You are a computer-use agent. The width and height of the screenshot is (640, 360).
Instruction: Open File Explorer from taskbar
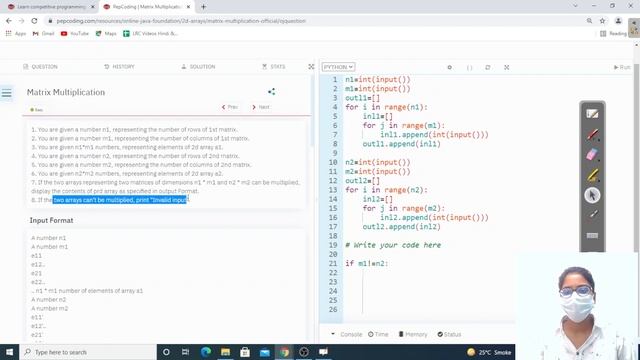(225, 352)
